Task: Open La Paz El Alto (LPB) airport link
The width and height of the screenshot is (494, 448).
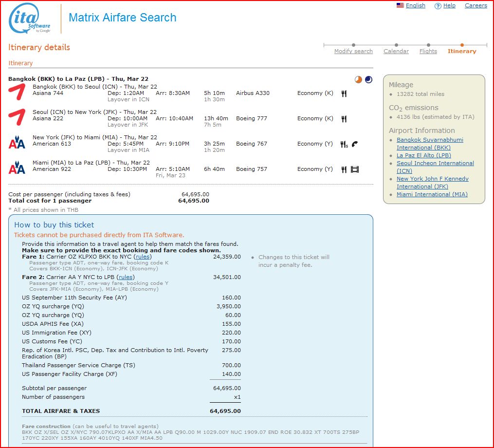Action: [424, 155]
